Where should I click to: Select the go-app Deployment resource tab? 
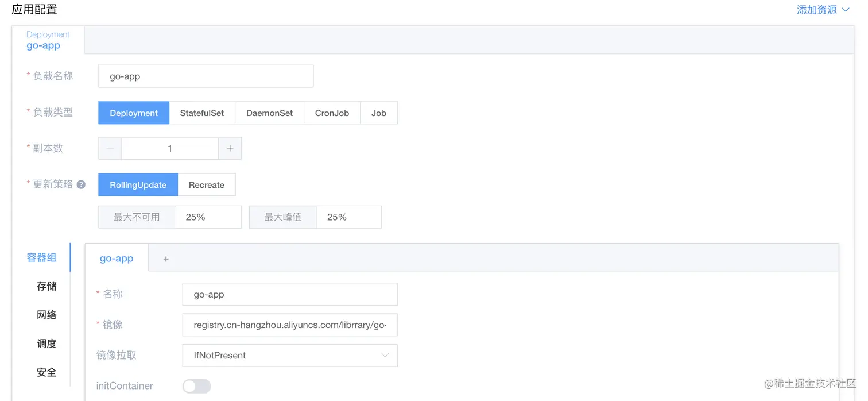pyautogui.click(x=48, y=40)
